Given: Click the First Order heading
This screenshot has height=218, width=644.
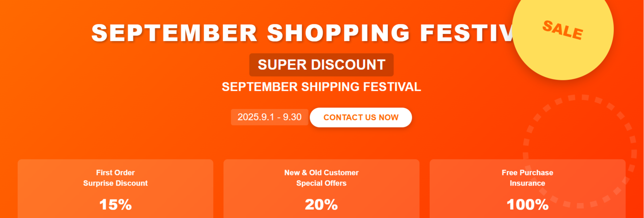Looking at the screenshot, I should point(115,173).
